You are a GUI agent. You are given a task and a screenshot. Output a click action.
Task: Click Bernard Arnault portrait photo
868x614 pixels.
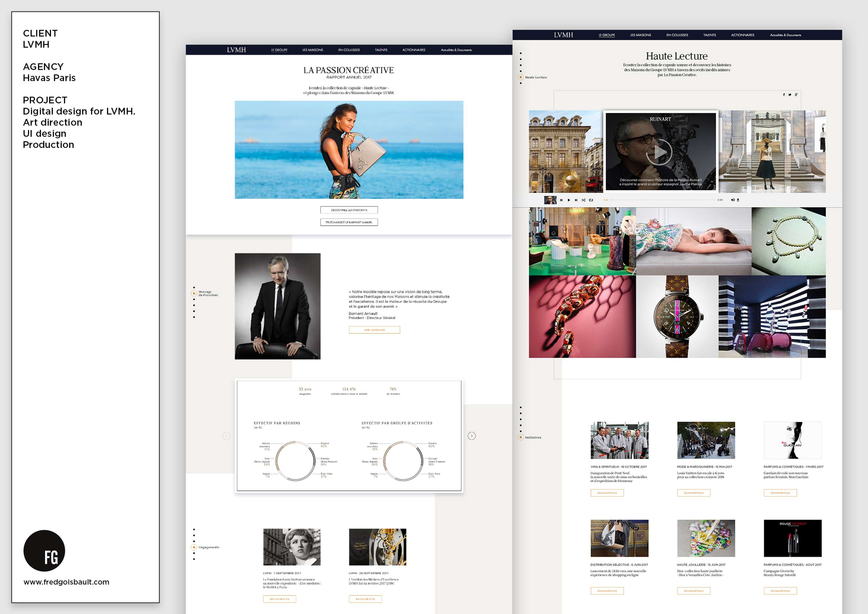coord(277,306)
